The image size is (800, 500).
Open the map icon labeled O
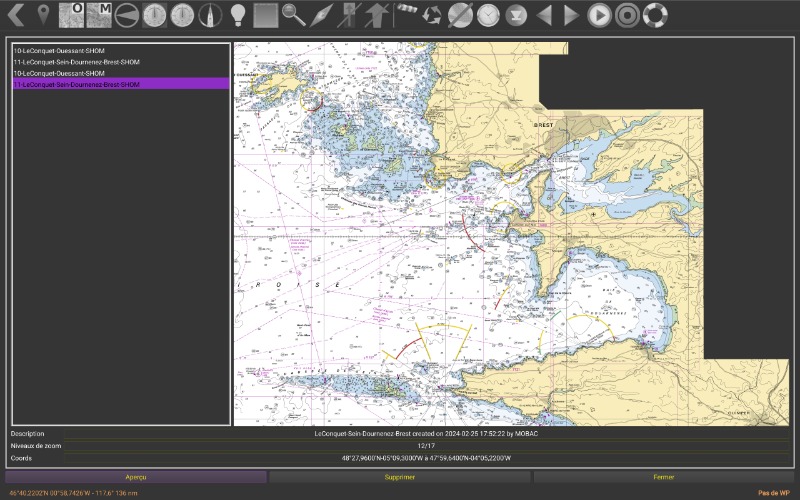tap(72, 15)
